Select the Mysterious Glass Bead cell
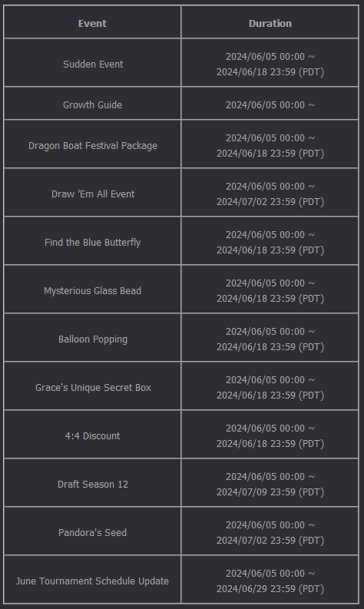 pos(92,289)
